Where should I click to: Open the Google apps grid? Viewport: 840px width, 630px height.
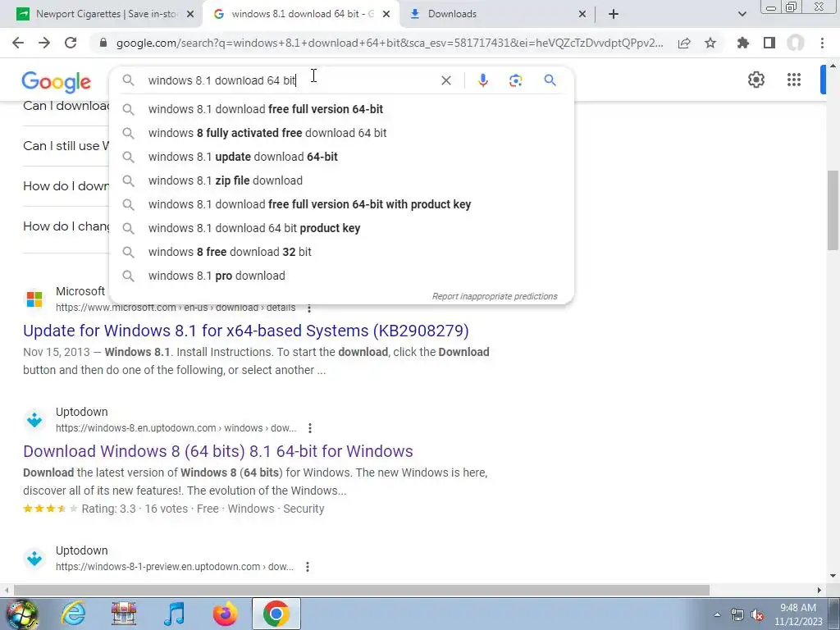(794, 80)
